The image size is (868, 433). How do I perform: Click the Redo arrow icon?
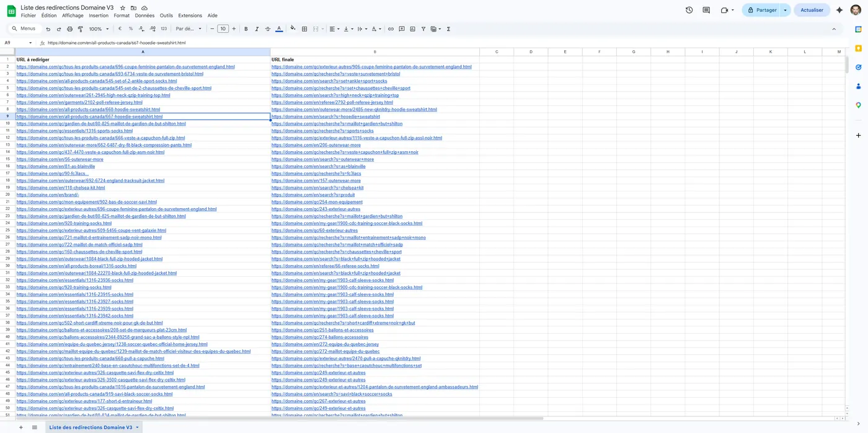point(59,29)
